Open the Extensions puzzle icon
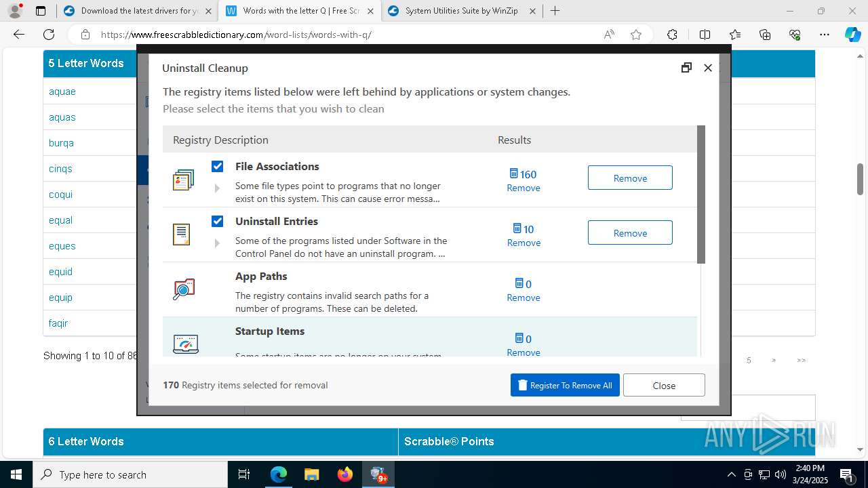The width and height of the screenshot is (868, 488). (672, 35)
